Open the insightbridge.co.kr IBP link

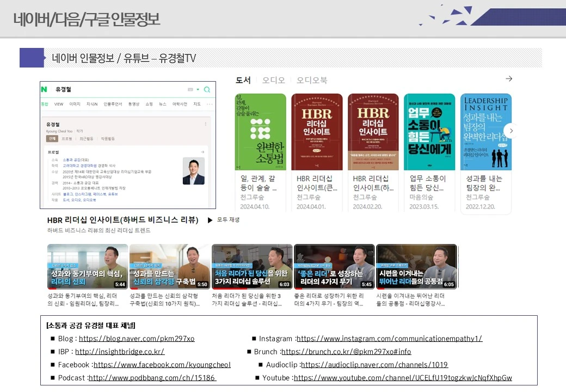point(120,352)
